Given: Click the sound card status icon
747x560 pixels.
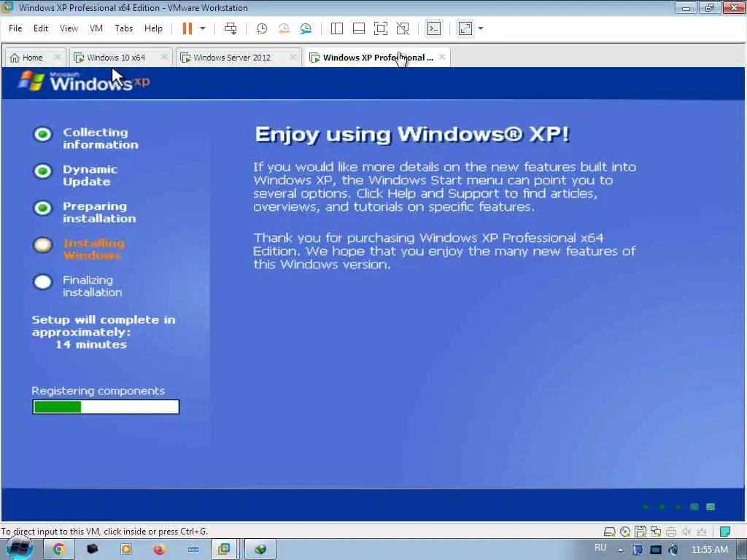Looking at the screenshot, I should tap(686, 532).
